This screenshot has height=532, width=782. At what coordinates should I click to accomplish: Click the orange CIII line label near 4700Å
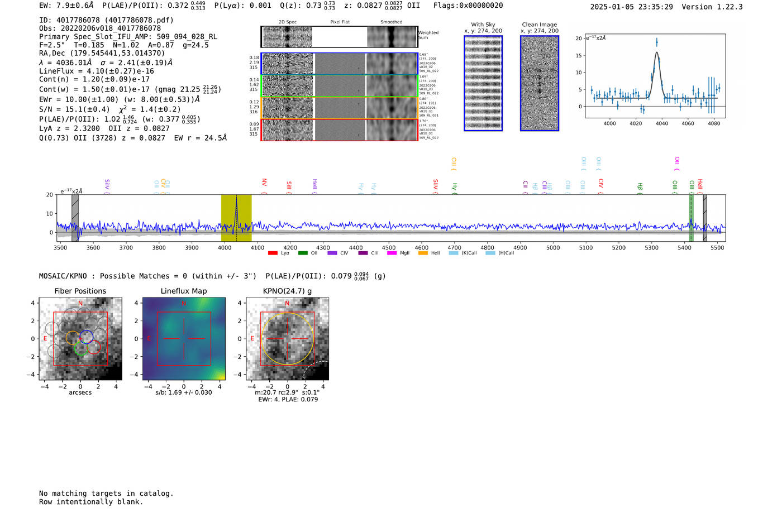click(x=454, y=164)
